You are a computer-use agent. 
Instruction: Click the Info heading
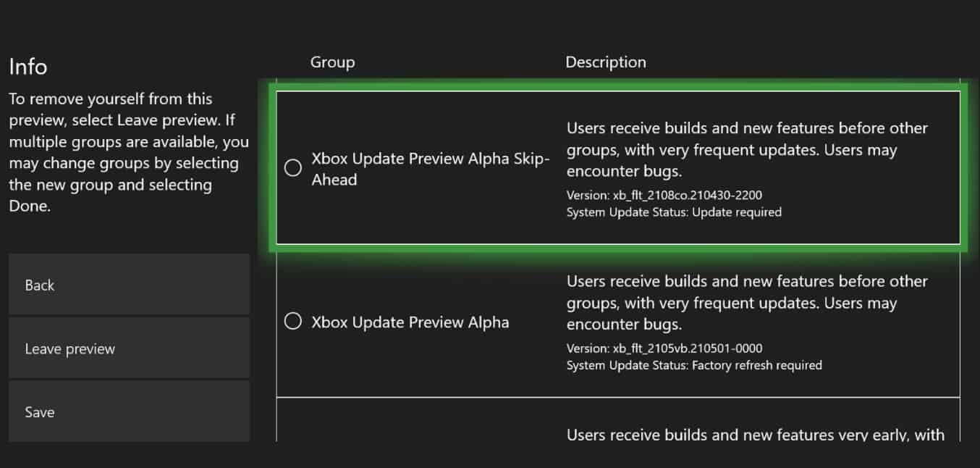click(x=28, y=67)
